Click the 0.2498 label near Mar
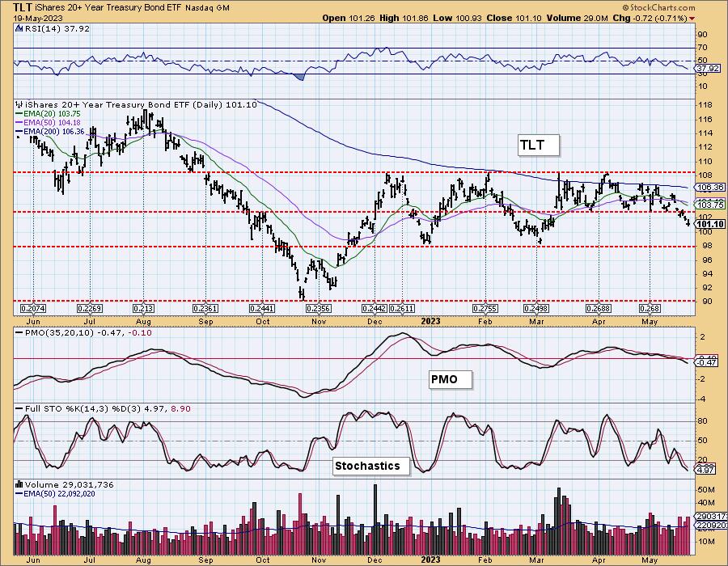The height and width of the screenshot is (566, 728). (x=536, y=309)
